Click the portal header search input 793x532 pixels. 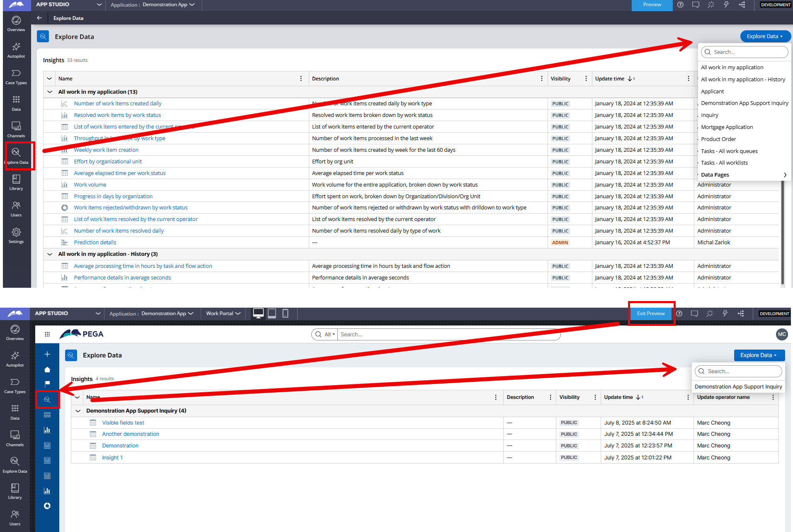point(449,335)
